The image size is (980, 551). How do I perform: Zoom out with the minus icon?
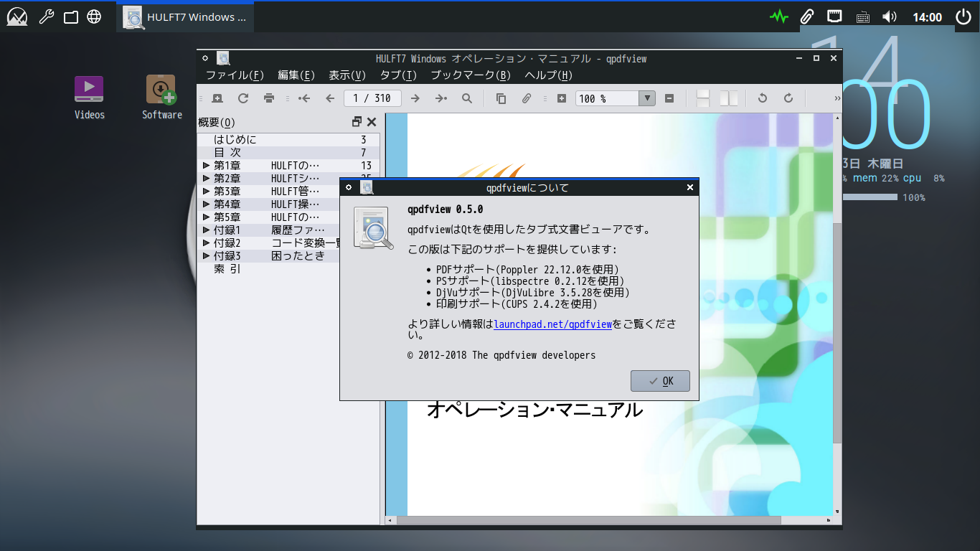(x=669, y=98)
